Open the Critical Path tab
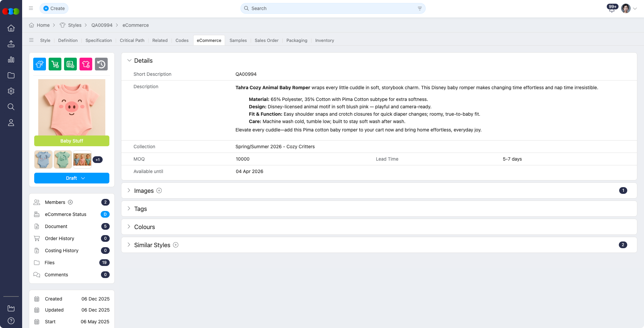The image size is (644, 328). pyautogui.click(x=132, y=40)
